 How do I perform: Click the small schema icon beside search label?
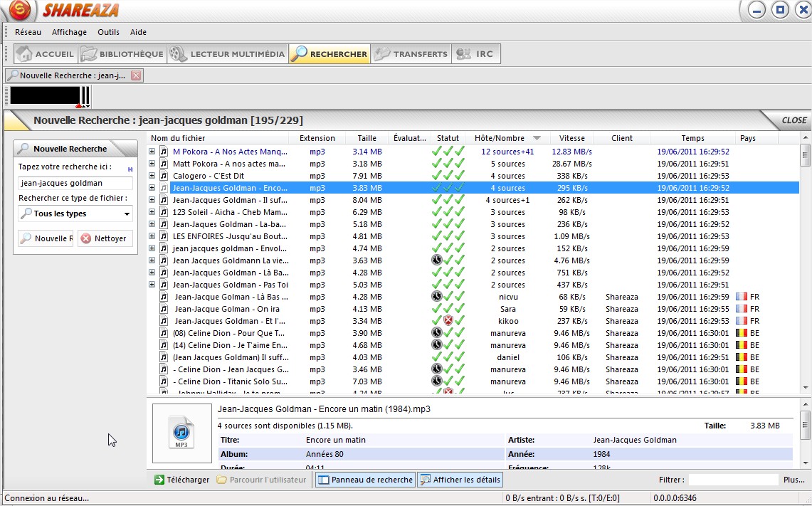[x=130, y=169]
